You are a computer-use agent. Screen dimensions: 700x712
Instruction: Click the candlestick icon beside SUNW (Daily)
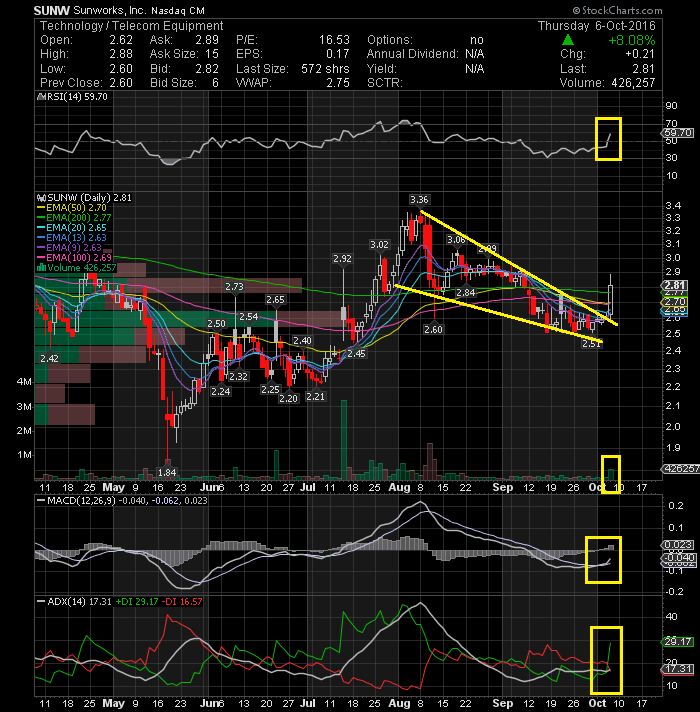point(41,198)
